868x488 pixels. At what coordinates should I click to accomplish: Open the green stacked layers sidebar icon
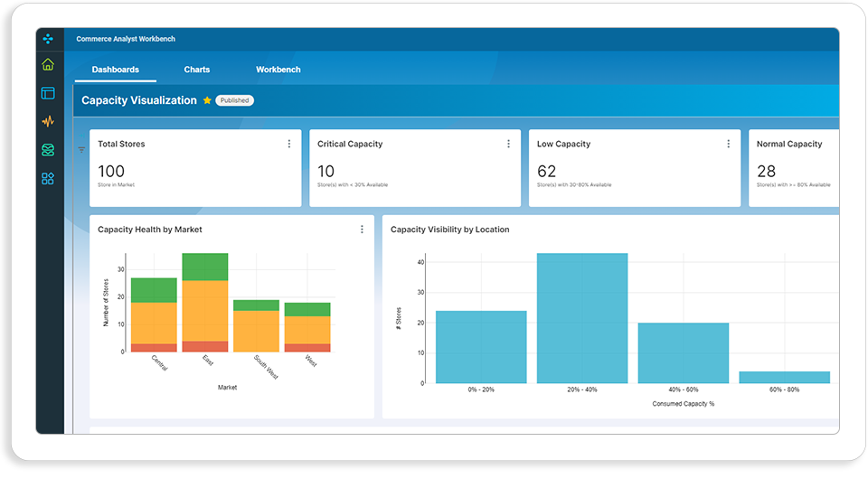[48, 150]
